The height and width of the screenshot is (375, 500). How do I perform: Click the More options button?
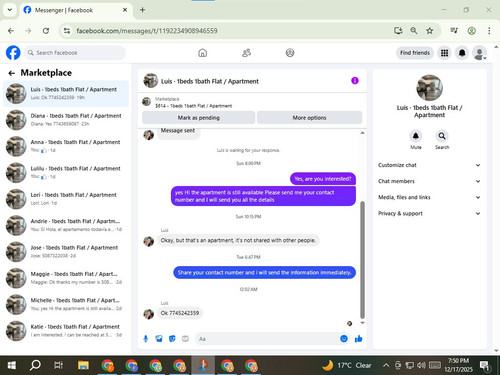coord(309,118)
